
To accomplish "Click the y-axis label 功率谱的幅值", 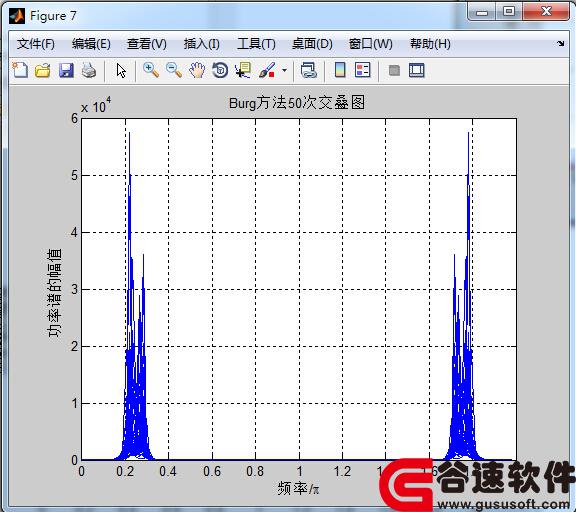I will click(x=54, y=293).
